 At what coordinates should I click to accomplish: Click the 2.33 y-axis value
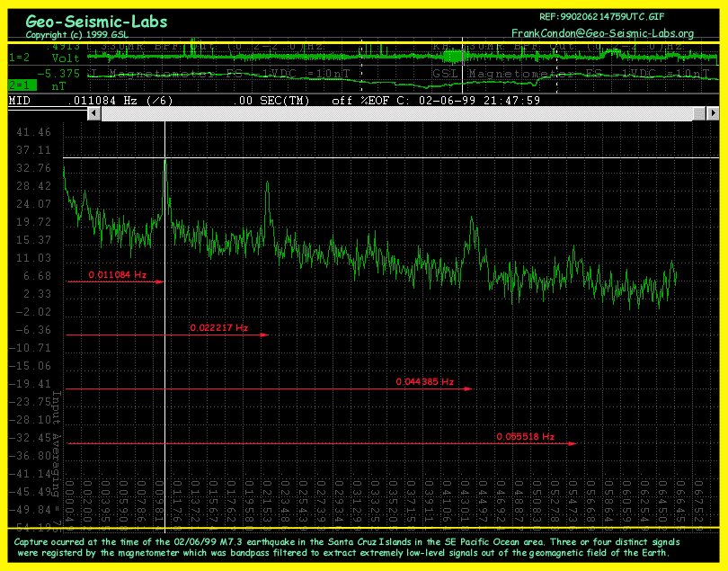click(37, 294)
